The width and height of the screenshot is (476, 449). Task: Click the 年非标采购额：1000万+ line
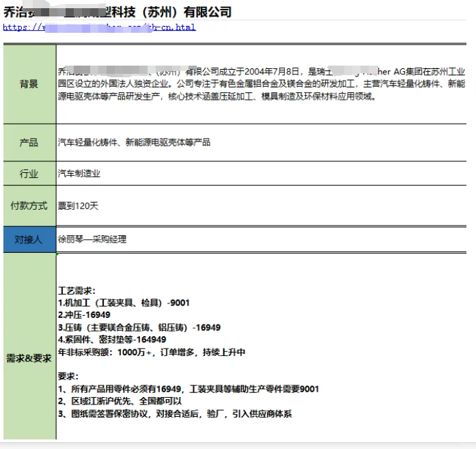pos(152,352)
